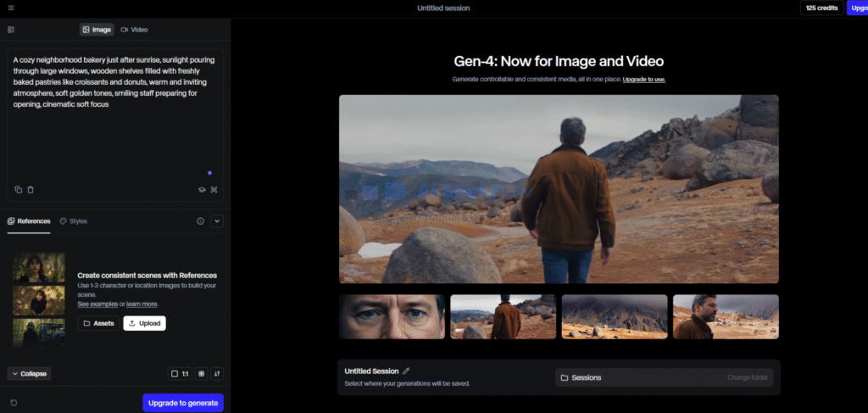Select the close-up blue eyes thumbnail
Viewport: 868px width, 413px height.
pyautogui.click(x=392, y=316)
